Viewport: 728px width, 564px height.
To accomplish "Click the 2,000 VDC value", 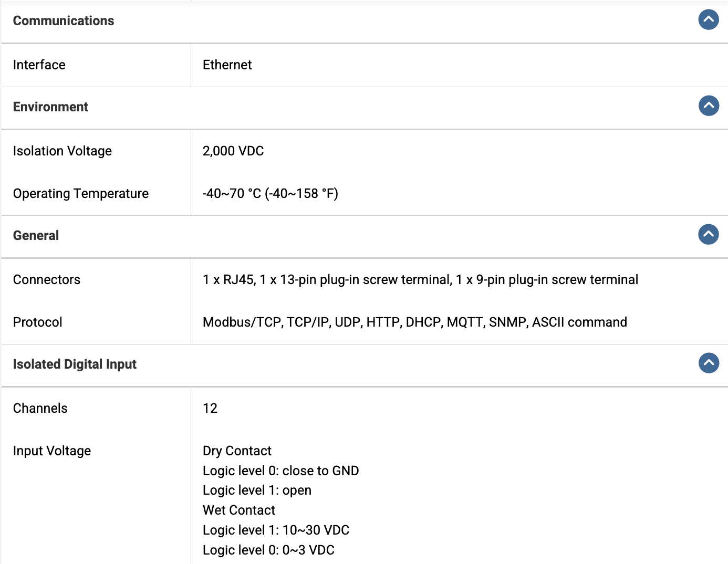I will tap(233, 151).
